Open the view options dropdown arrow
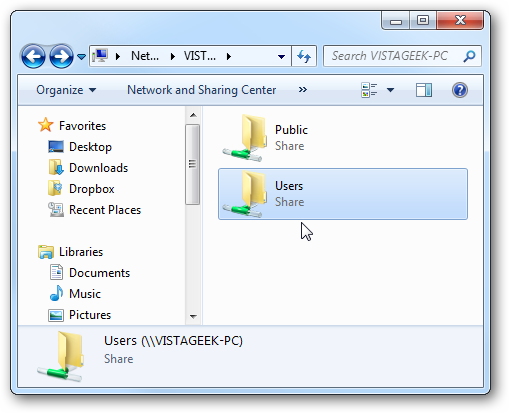Screen dimensions: 509x413 pos(390,90)
